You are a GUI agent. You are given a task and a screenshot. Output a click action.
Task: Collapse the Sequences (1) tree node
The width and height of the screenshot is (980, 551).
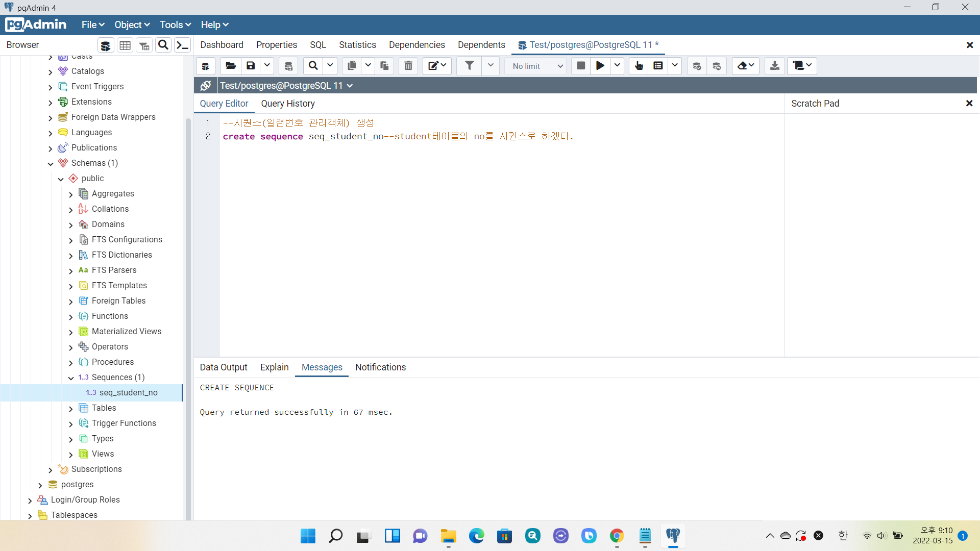click(71, 378)
